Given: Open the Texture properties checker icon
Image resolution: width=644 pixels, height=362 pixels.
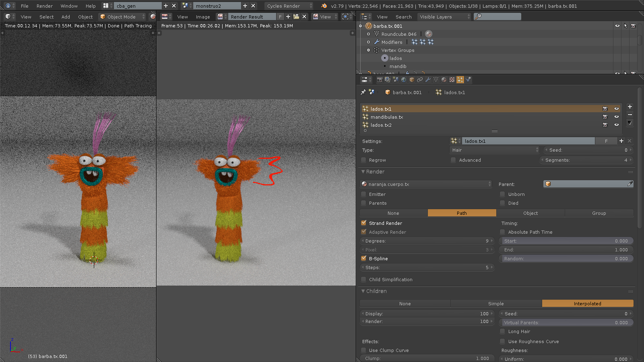Looking at the screenshot, I should [x=452, y=80].
